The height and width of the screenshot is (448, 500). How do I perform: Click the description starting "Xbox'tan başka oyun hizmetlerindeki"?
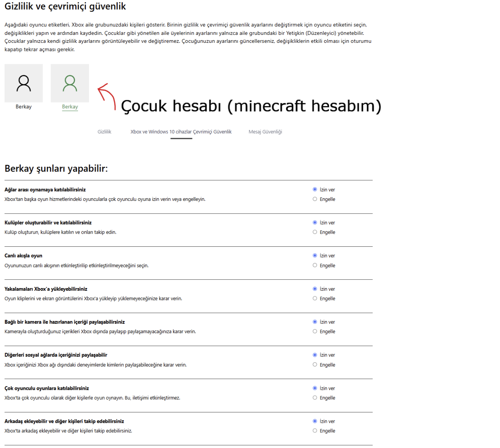[x=105, y=199]
